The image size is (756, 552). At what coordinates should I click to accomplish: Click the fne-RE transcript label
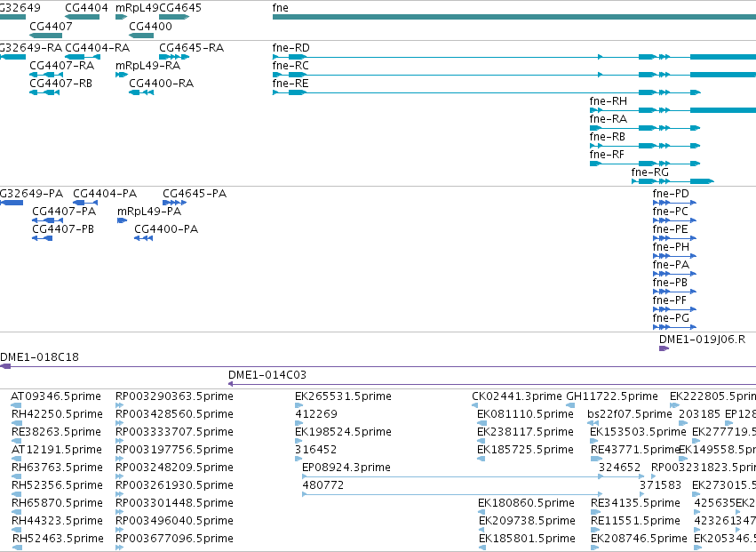coord(290,84)
